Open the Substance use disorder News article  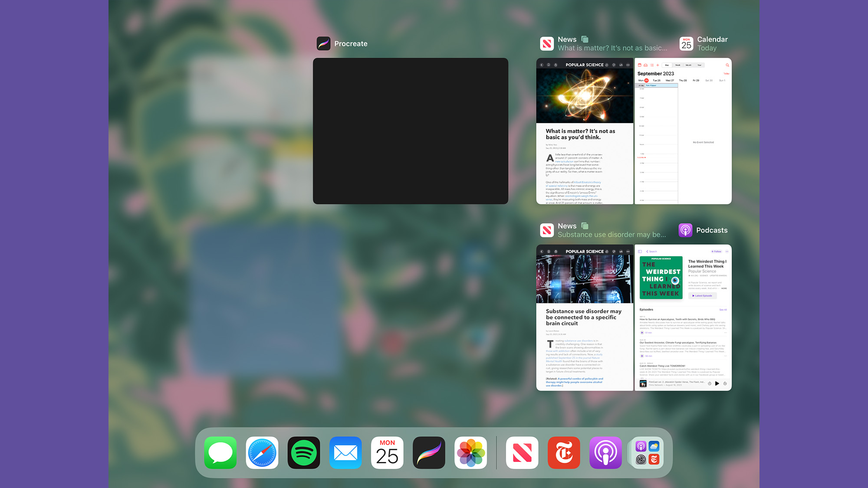(585, 318)
